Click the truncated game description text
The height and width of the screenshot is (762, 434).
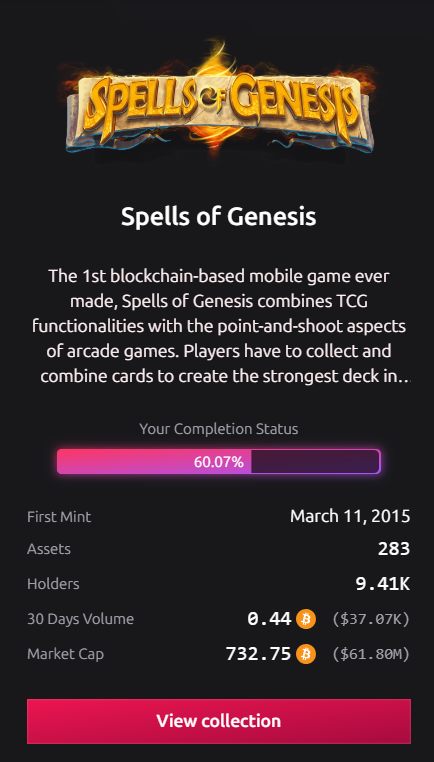[x=219, y=326]
